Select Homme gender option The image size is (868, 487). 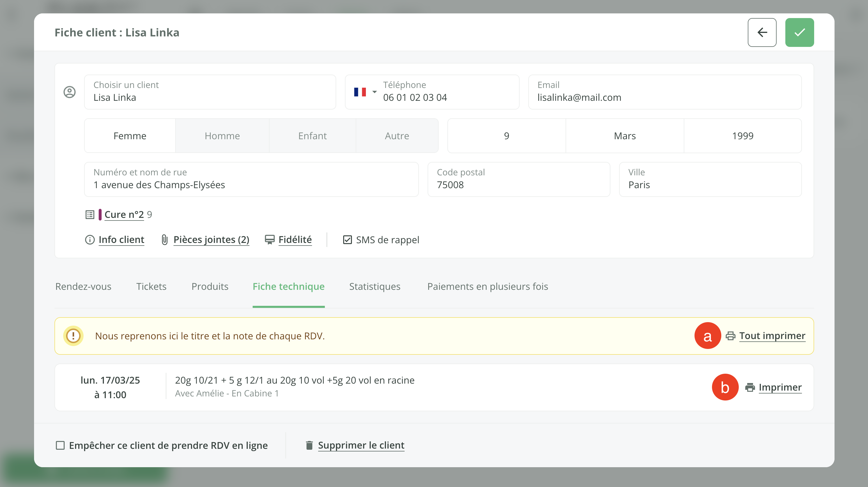coord(222,135)
